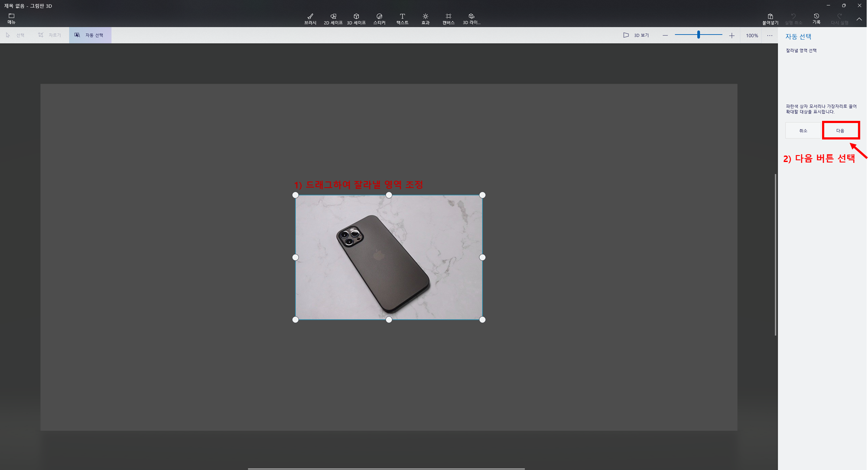Open the Menu (메뉴) folder button
868x470 pixels.
pos(11,18)
